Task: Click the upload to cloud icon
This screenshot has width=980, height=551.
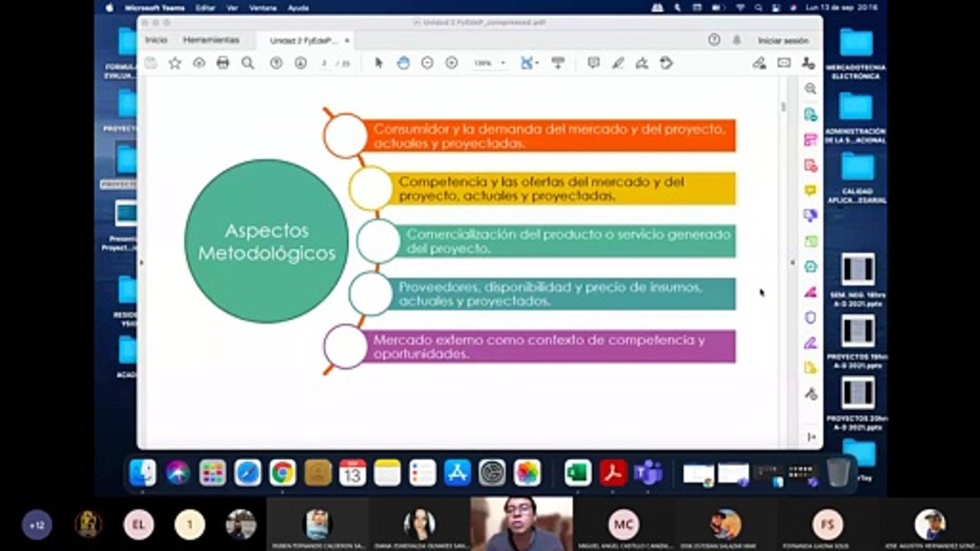Action: point(199,64)
